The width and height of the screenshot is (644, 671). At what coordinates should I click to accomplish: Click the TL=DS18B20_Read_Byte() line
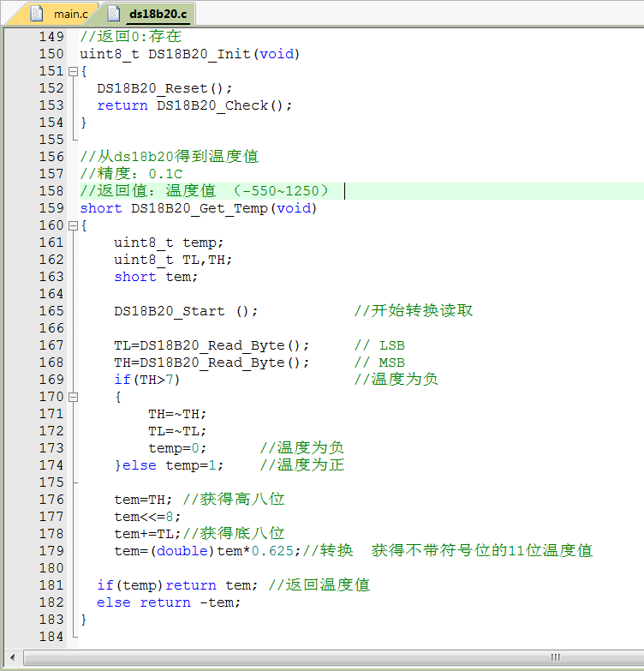pyautogui.click(x=212, y=345)
